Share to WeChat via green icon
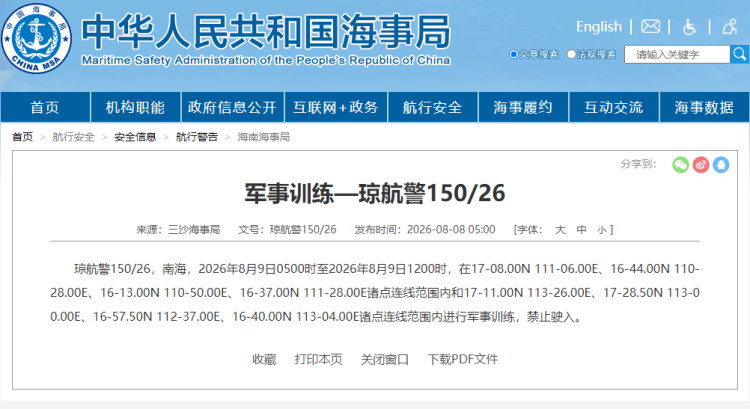This screenshot has height=409, width=750. [680, 165]
